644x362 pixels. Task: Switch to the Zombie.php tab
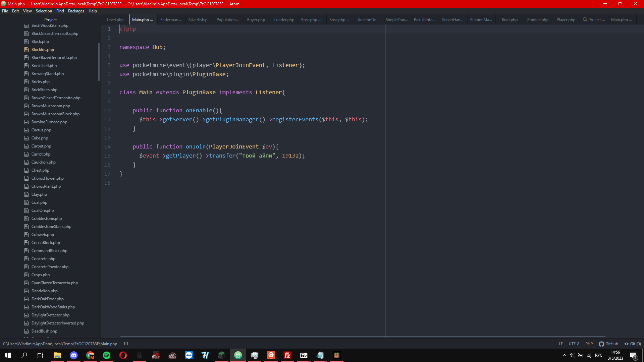point(538,20)
